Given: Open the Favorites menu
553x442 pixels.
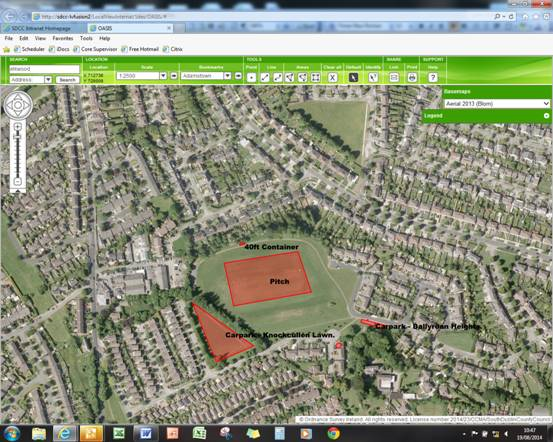Looking at the screenshot, I should coord(63,38).
